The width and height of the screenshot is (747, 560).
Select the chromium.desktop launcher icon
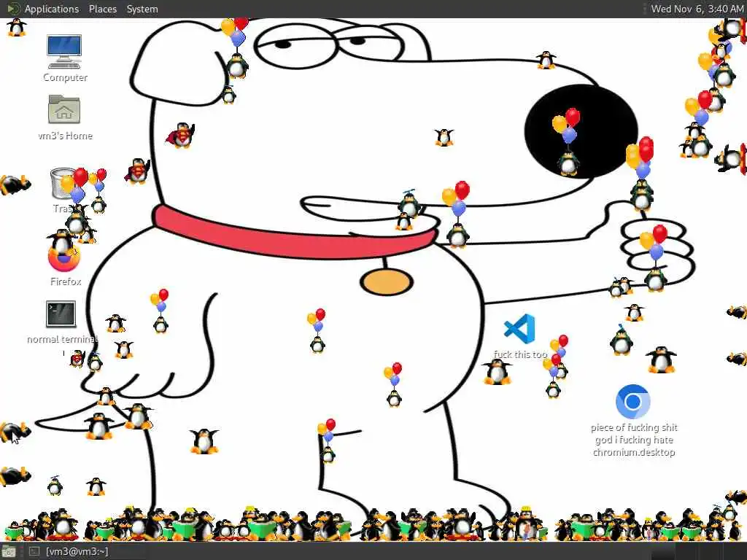coord(632,402)
